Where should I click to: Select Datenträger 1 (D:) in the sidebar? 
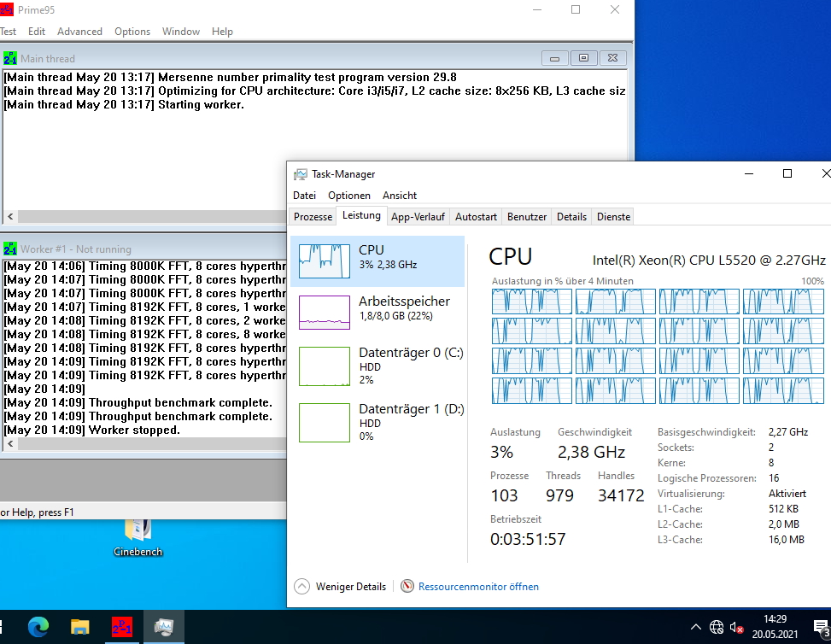tap(377, 423)
